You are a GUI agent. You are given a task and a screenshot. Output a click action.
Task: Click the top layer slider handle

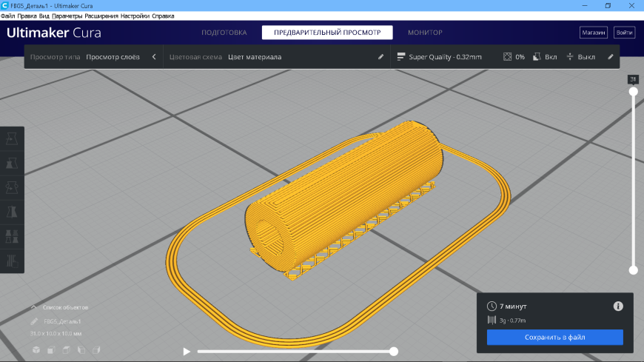tap(634, 92)
